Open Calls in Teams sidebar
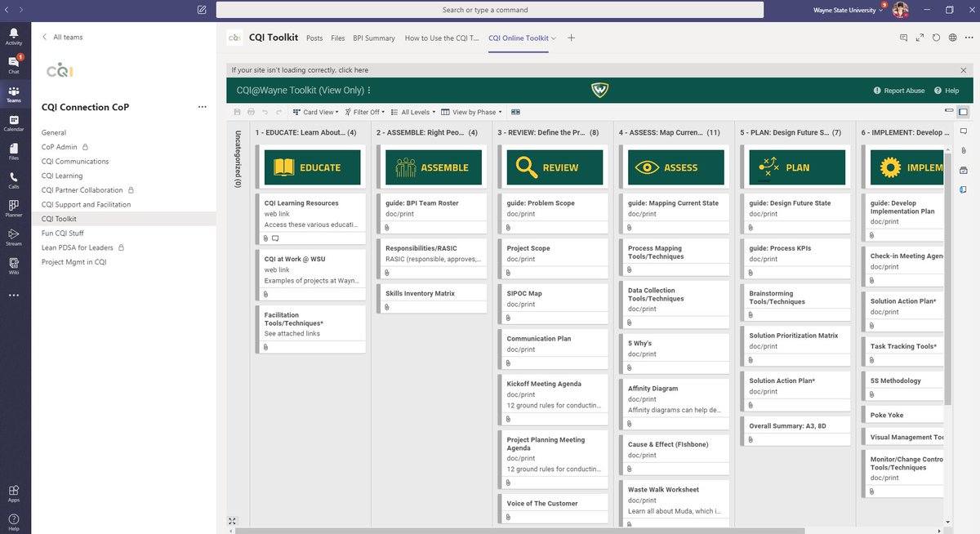The height and width of the screenshot is (534, 980). point(14,180)
